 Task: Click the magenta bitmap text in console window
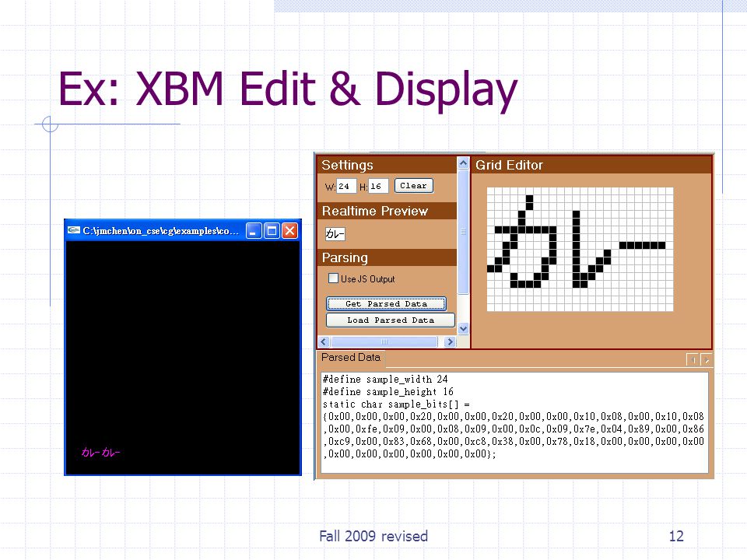(100, 452)
